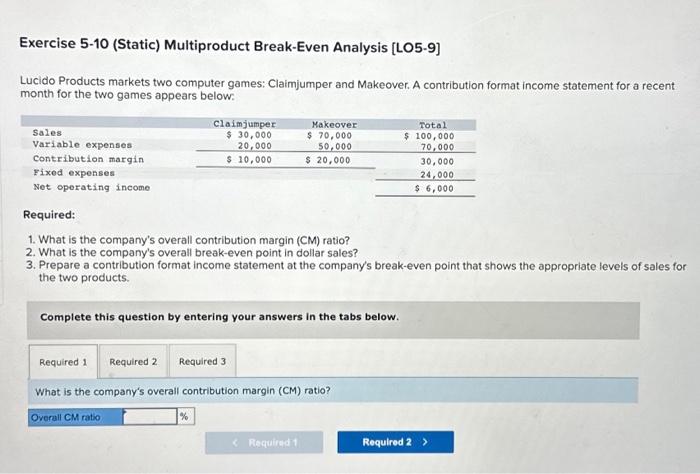700x474 pixels.
Task: Click the Lucido Products intro paragraph
Action: pos(347,89)
